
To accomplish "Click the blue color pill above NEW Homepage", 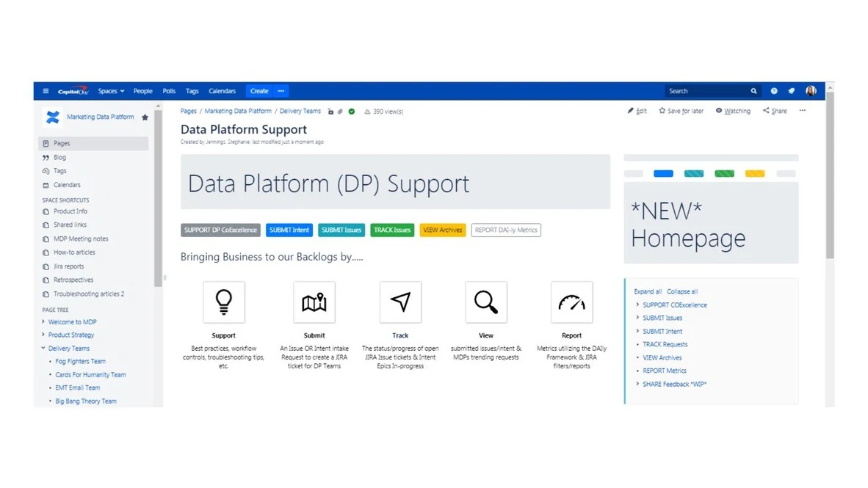I will (663, 174).
